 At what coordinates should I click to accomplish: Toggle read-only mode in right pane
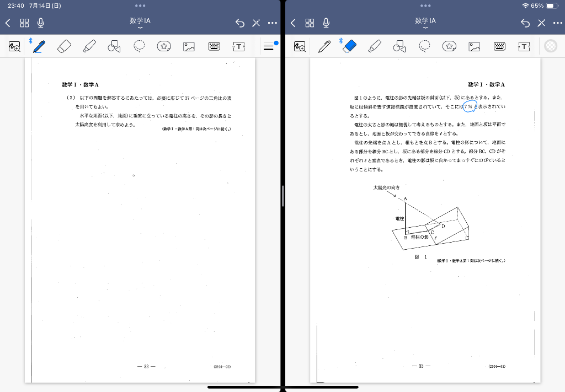click(541, 23)
